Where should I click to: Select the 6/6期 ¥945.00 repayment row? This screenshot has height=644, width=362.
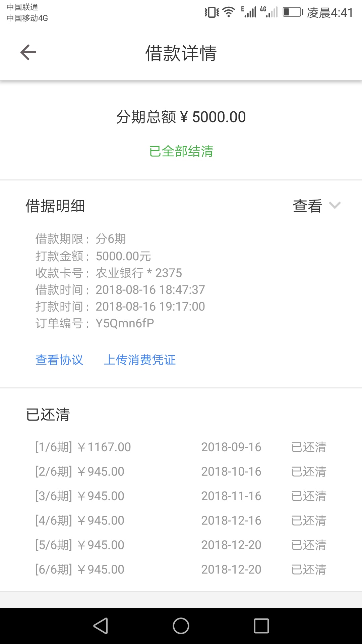coord(181,570)
